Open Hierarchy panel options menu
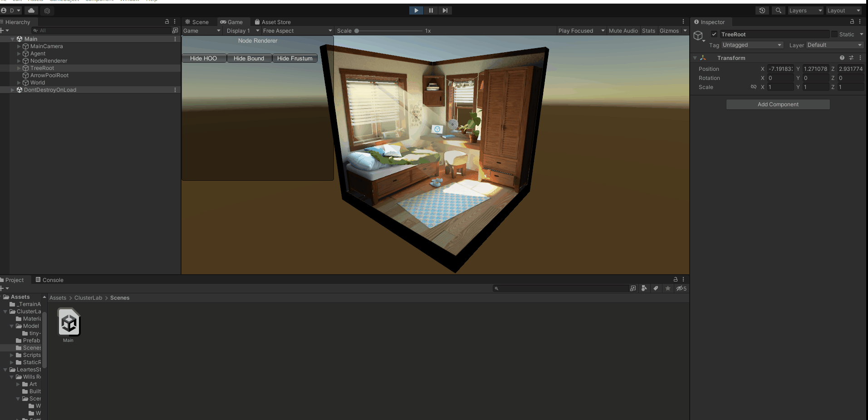The image size is (868, 420). pos(175,21)
